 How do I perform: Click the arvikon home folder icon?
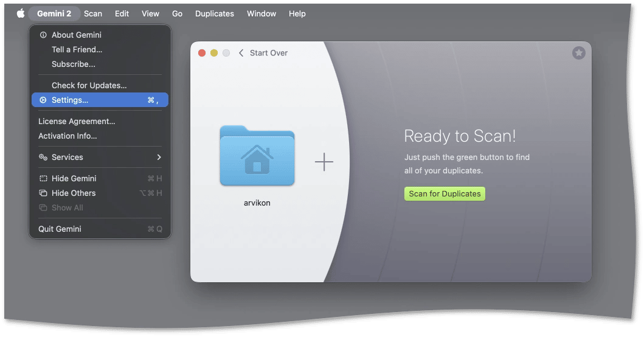click(257, 156)
